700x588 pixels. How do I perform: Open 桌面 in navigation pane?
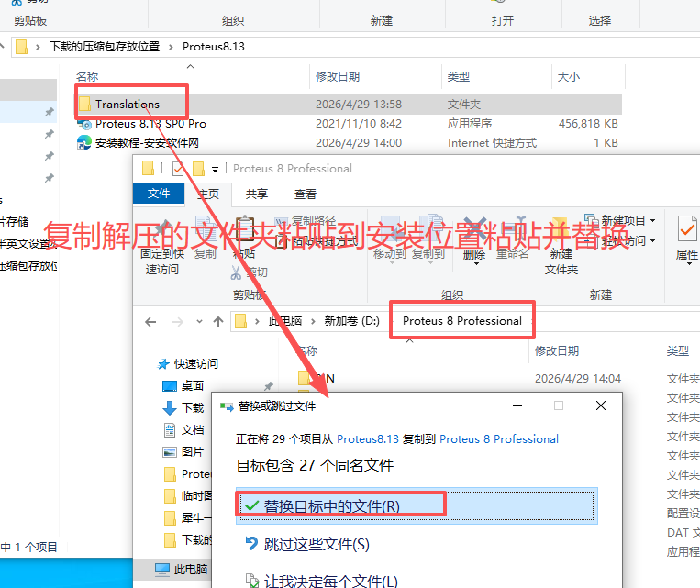193,386
